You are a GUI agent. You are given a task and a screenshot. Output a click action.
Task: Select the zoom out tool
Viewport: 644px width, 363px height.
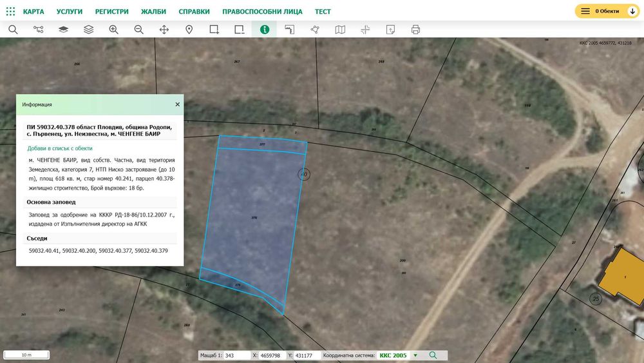(139, 30)
